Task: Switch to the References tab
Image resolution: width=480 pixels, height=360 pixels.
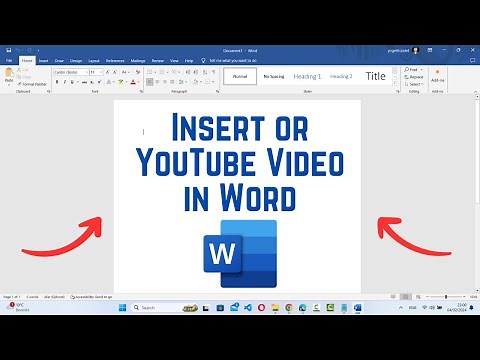Action: (x=115, y=61)
